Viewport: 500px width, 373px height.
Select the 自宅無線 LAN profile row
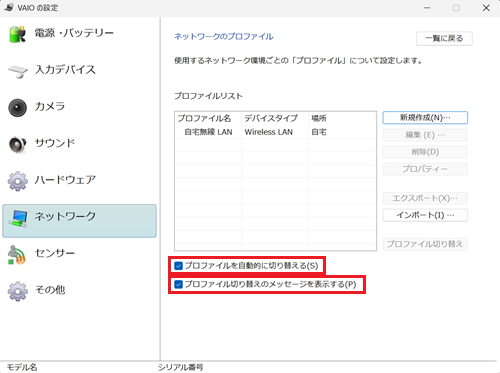275,132
